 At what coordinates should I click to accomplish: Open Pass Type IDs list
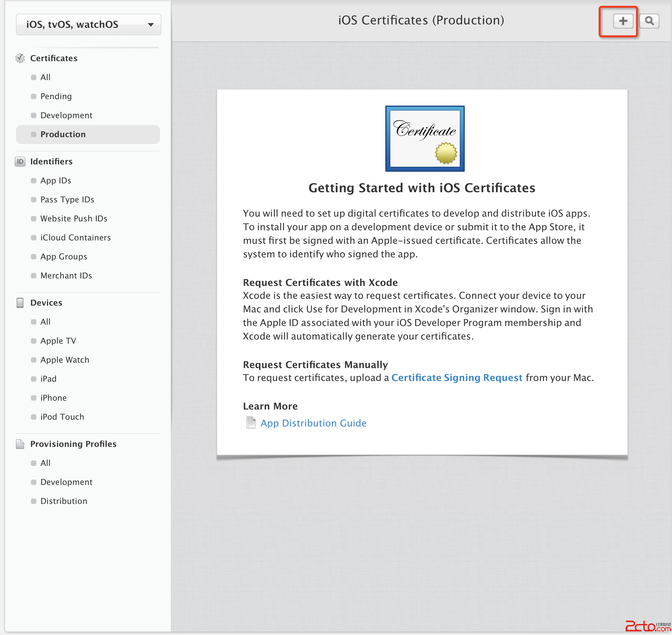click(x=67, y=199)
